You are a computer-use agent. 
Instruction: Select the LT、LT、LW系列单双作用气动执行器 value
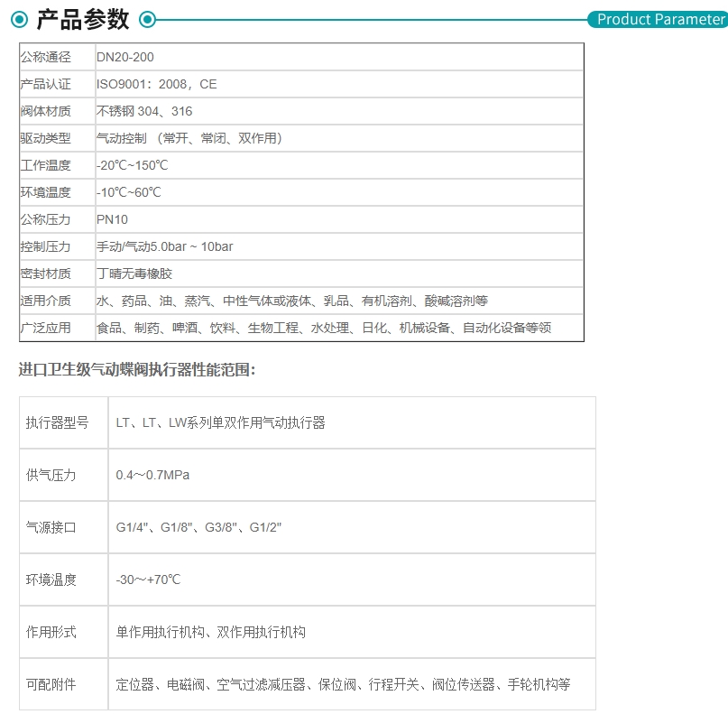220,422
